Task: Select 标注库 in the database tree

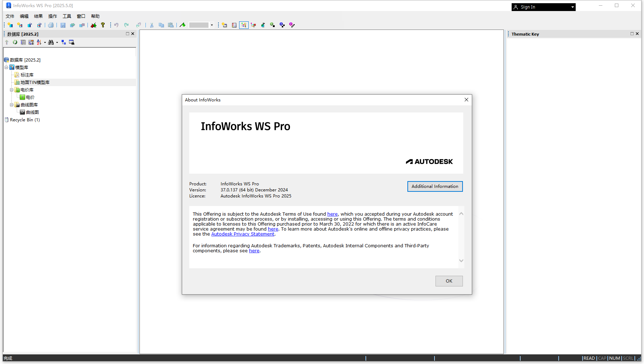Action: point(27,75)
